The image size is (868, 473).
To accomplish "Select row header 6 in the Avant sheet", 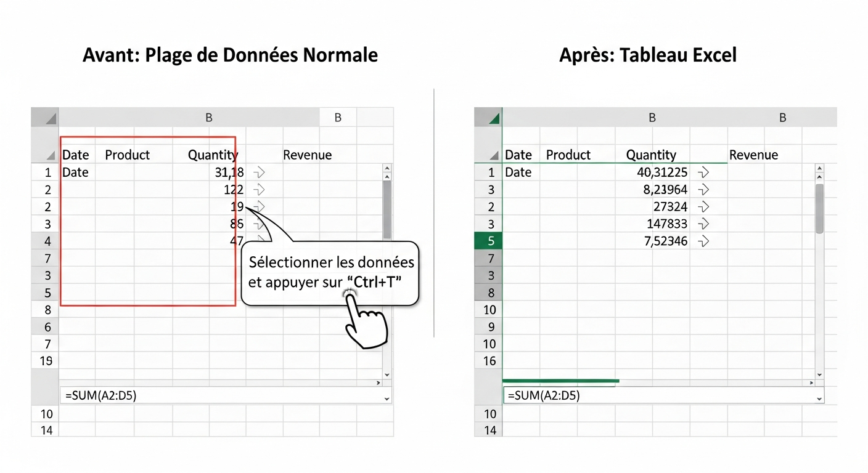I will pos(45,327).
